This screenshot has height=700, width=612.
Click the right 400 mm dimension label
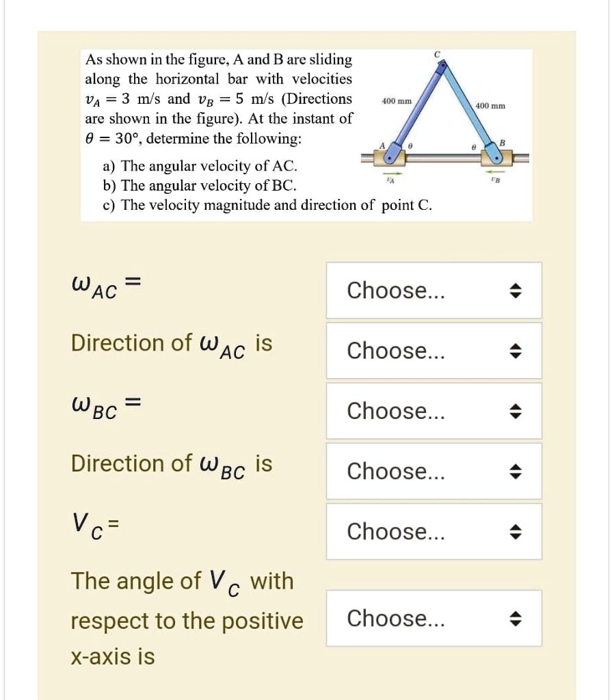click(x=492, y=106)
